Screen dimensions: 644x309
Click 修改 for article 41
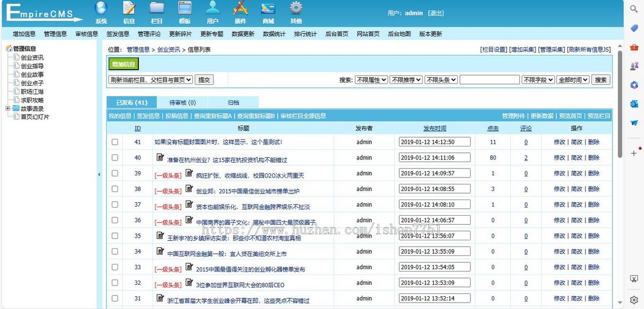coord(560,142)
